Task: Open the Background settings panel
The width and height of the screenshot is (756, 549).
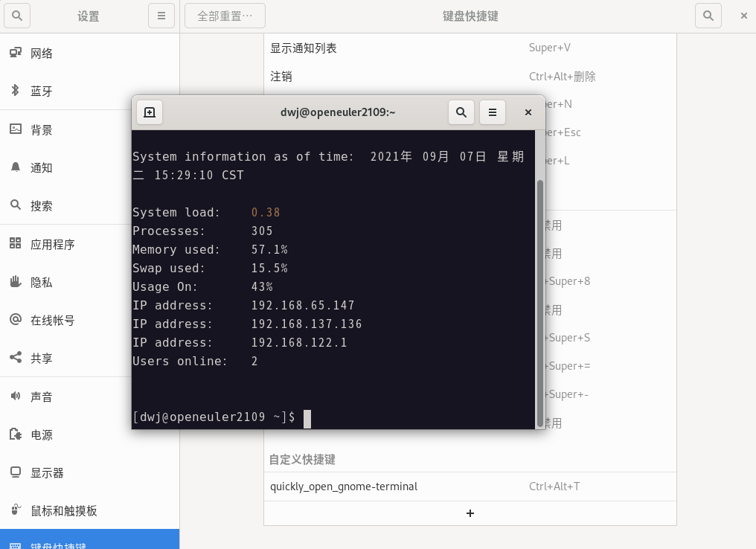Action: point(42,129)
